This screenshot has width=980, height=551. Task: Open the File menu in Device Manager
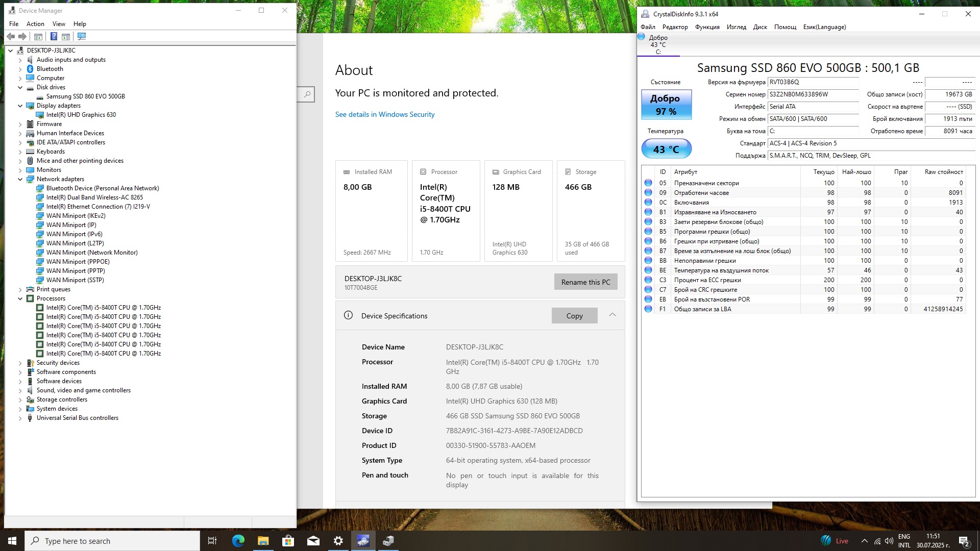(14, 24)
